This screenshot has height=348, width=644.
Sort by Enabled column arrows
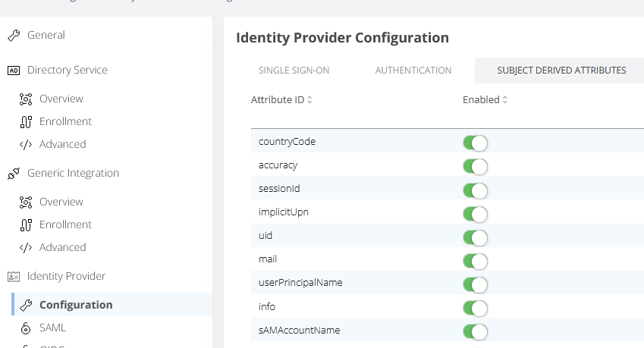point(505,100)
